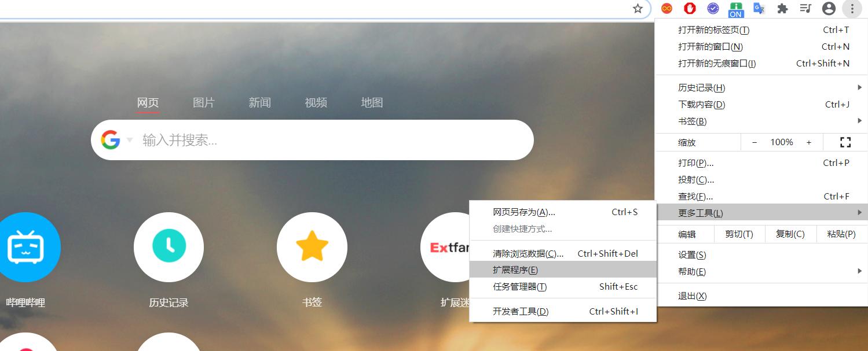Switch to the 图片 search tab
This screenshot has width=868, height=351.
[204, 103]
